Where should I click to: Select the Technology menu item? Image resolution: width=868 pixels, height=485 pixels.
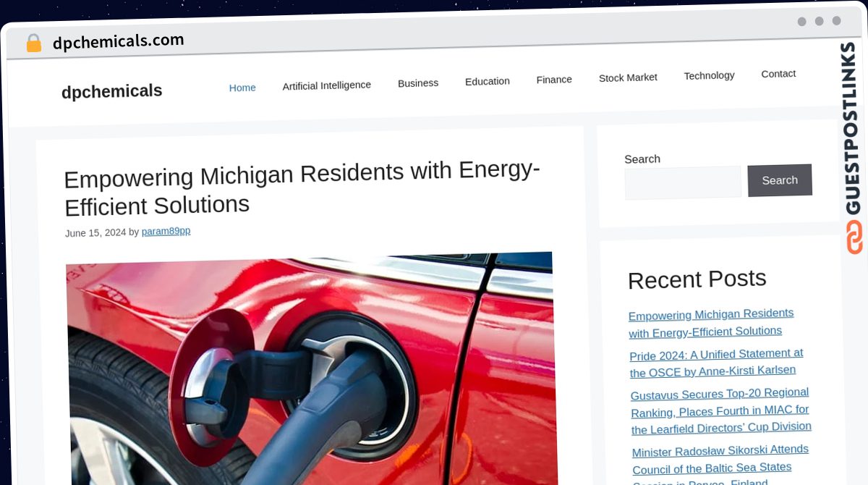tap(709, 75)
